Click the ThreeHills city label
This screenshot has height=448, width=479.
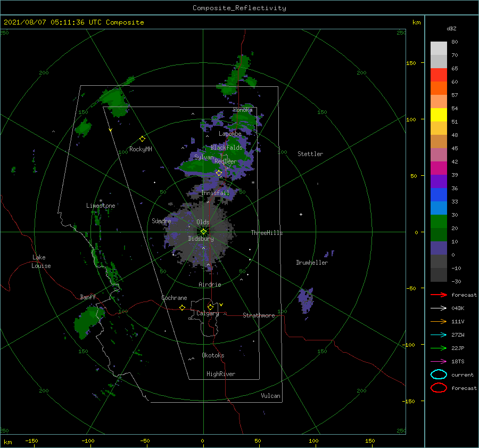point(267,233)
